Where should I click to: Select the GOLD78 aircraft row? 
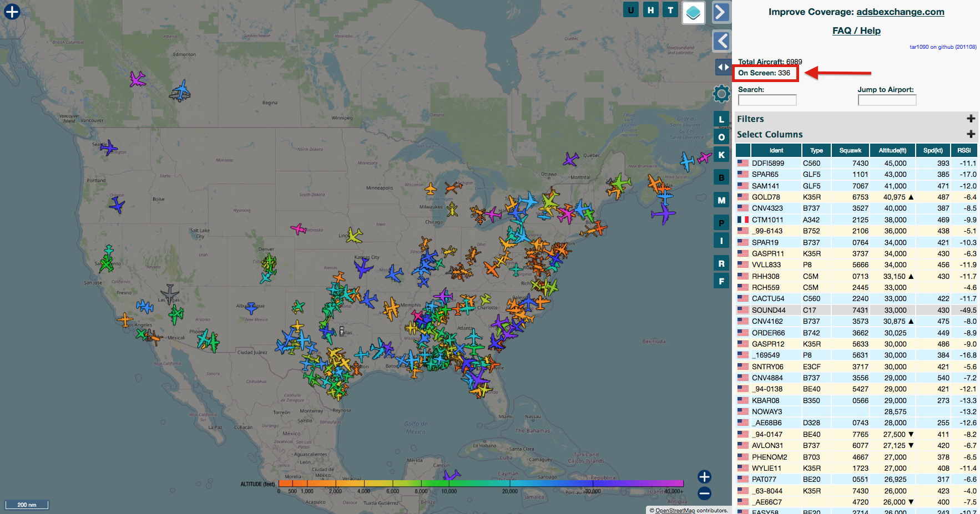pyautogui.click(x=856, y=197)
